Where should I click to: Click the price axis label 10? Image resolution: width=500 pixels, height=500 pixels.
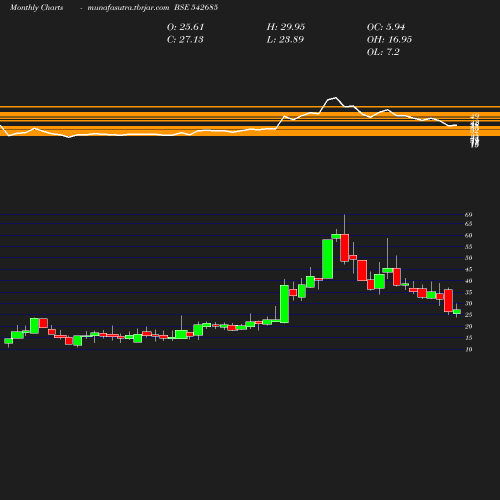point(469,349)
